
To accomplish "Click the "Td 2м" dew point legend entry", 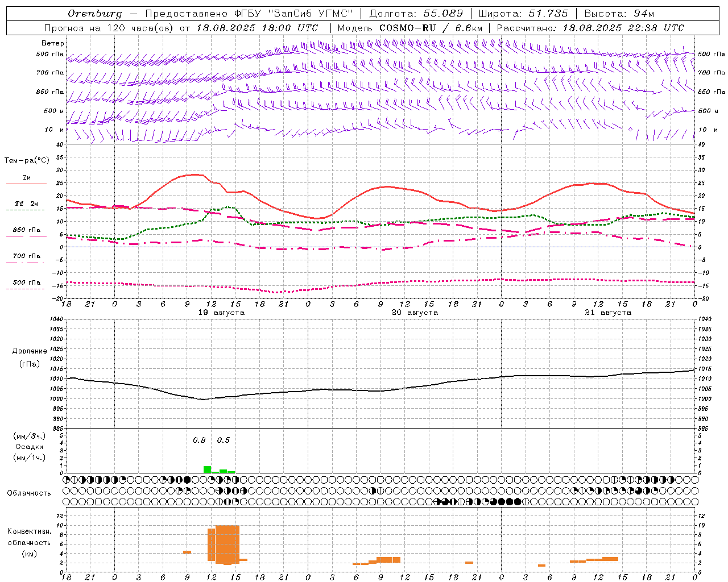I will pos(26,203).
